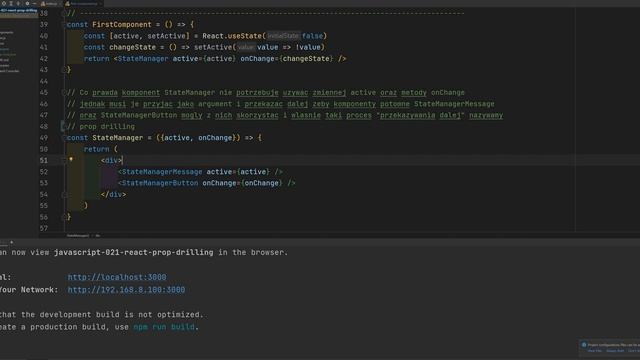
Task: Collapse the div block at line 51
Action: (x=63, y=160)
